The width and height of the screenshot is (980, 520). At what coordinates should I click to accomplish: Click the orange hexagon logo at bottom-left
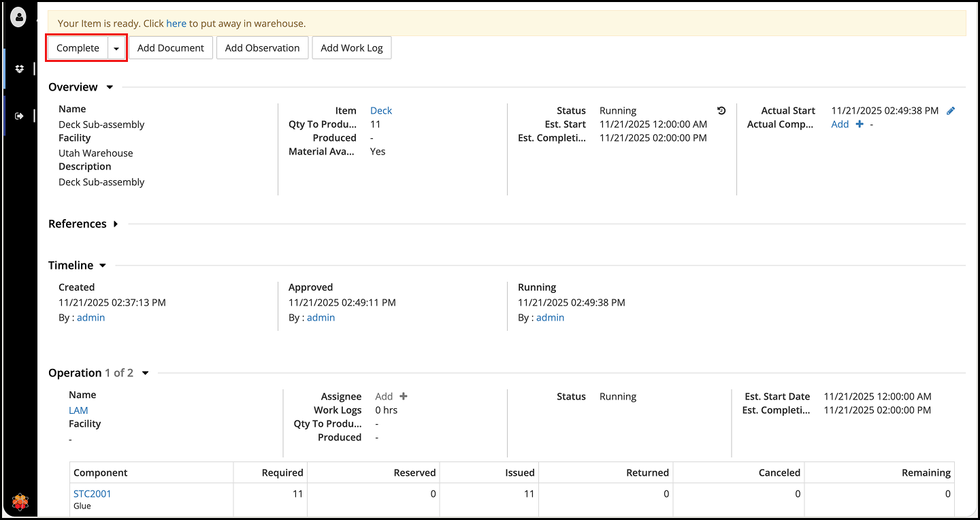(20, 502)
